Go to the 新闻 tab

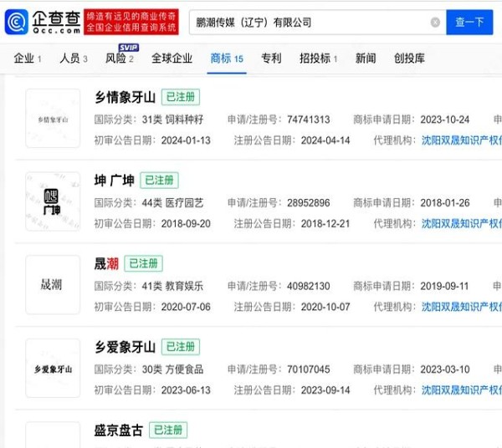click(366, 59)
